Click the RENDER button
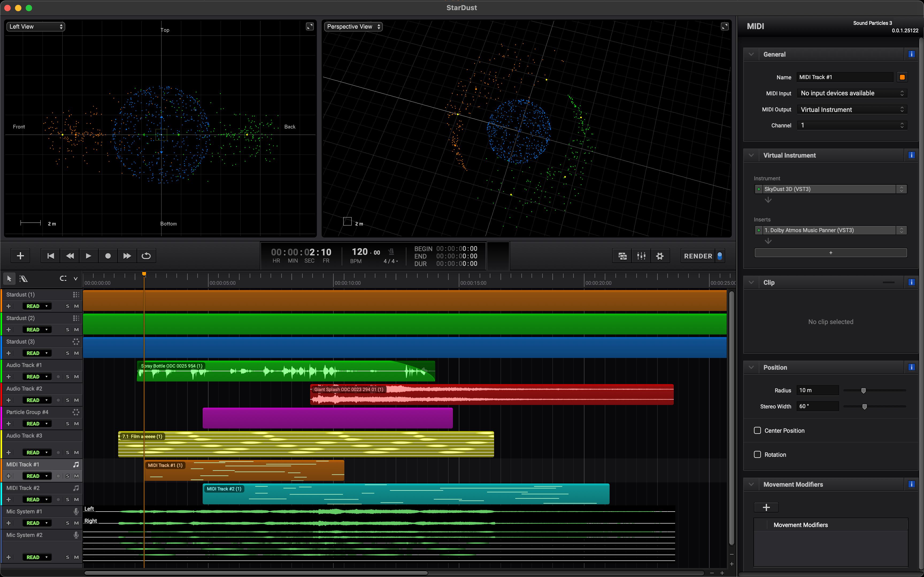Image resolution: width=924 pixels, height=577 pixels. [698, 256]
